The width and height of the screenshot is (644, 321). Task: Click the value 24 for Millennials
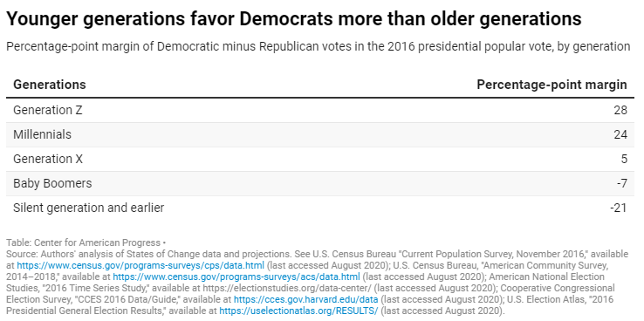point(620,134)
